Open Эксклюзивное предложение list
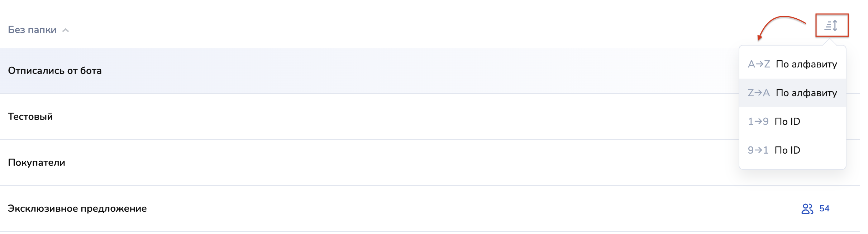Image resolution: width=868 pixels, height=234 pixels. 77,209
